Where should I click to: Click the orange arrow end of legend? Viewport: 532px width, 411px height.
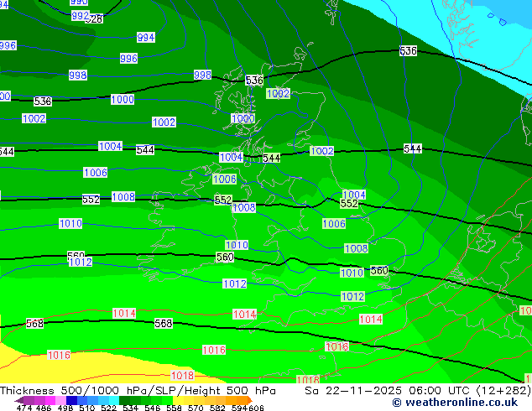point(250,401)
